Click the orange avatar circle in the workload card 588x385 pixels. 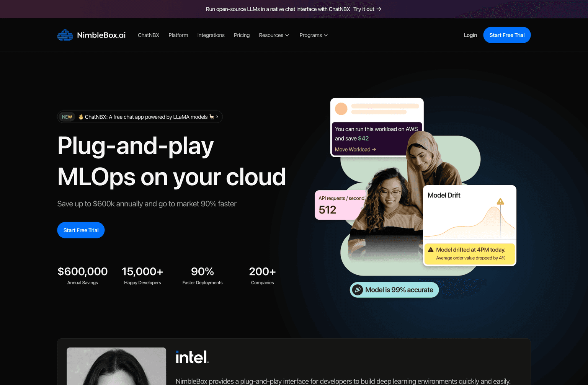(x=341, y=109)
